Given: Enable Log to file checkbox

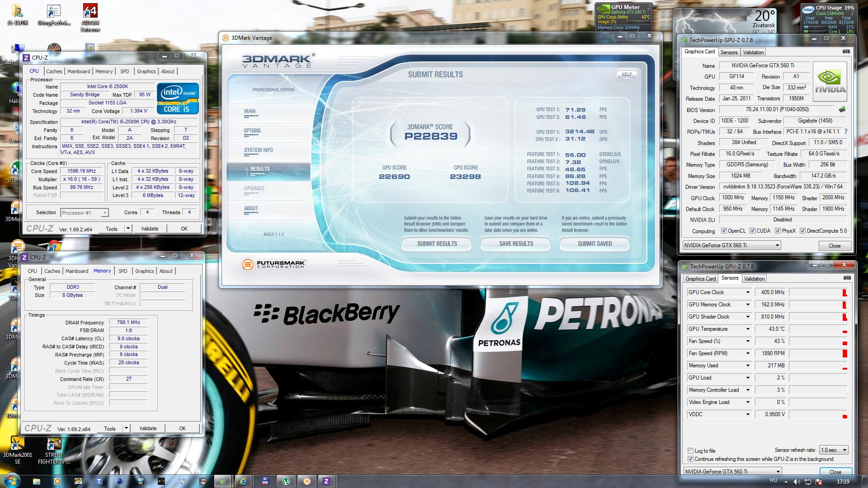Looking at the screenshot, I should point(690,450).
